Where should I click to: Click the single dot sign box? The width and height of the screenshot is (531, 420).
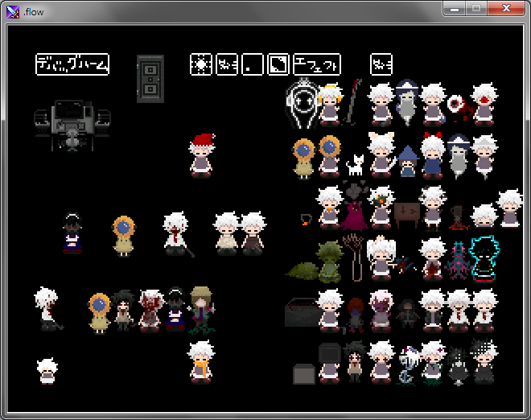click(x=253, y=64)
